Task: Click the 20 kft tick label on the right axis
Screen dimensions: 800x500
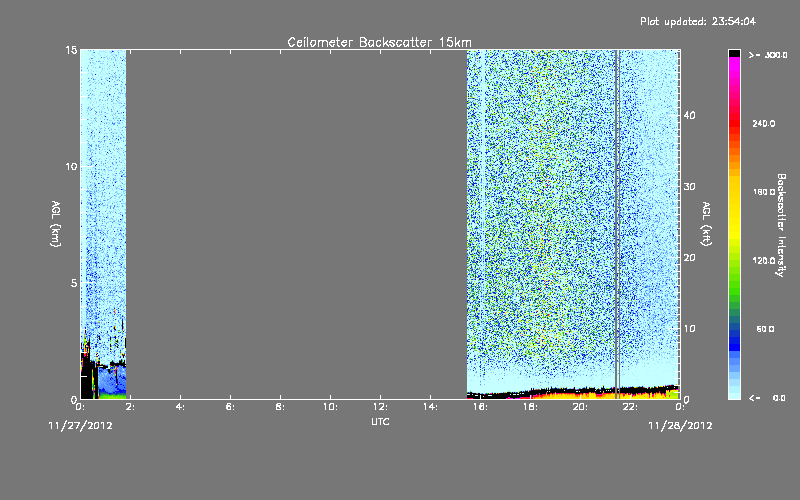Action: (689, 258)
